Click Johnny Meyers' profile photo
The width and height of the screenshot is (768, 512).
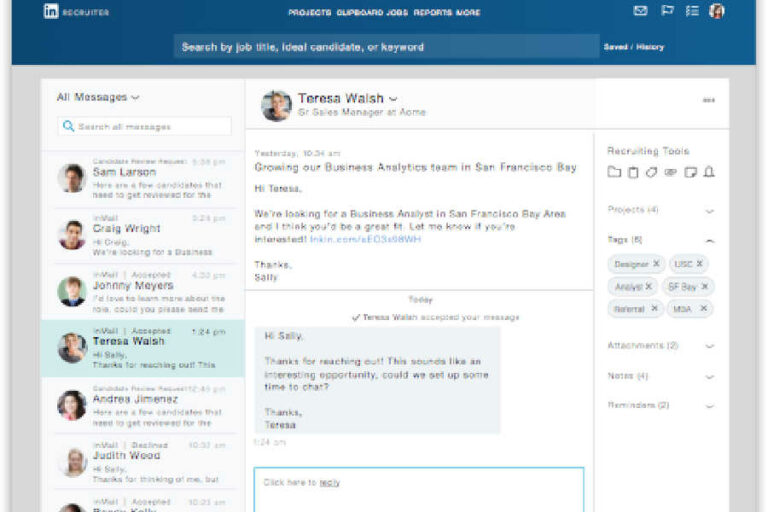[72, 292]
